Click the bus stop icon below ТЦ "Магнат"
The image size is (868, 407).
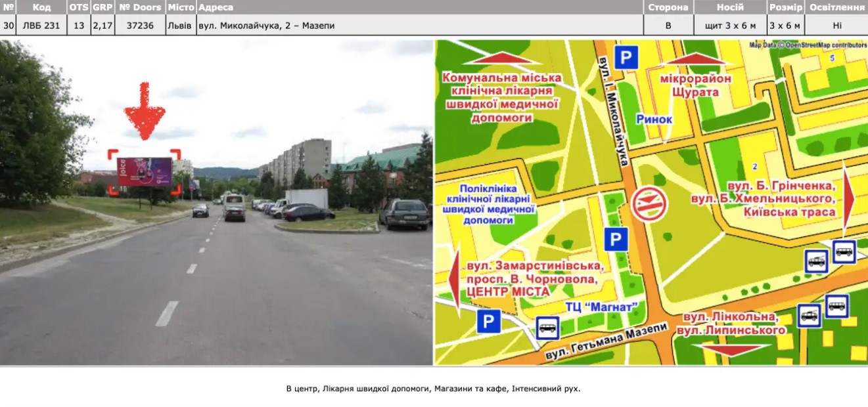[x=547, y=328]
